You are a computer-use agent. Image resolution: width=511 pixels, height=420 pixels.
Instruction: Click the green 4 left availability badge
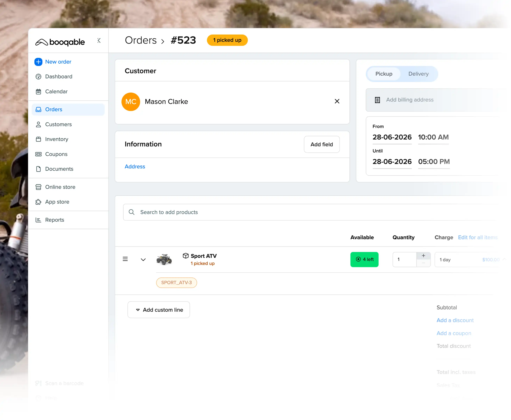tap(364, 260)
